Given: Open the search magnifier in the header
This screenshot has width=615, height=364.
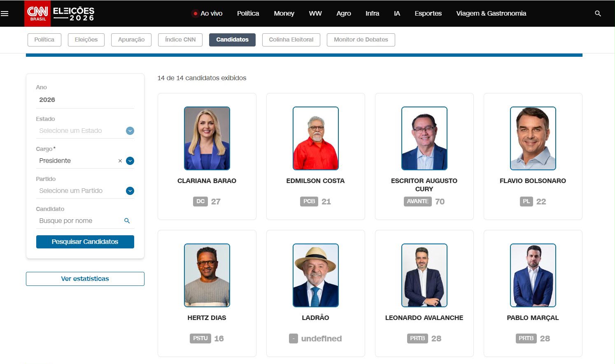Looking at the screenshot, I should pyautogui.click(x=598, y=14).
